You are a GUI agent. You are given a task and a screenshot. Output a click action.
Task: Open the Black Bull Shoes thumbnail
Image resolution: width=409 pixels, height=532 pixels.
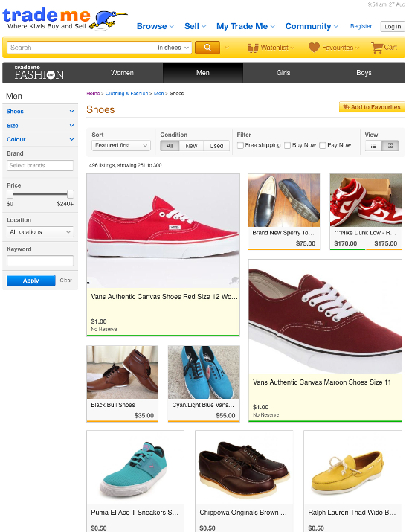coord(123,372)
